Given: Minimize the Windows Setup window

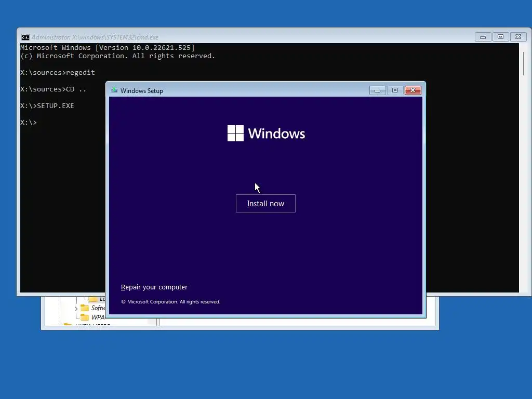Looking at the screenshot, I should (x=377, y=90).
